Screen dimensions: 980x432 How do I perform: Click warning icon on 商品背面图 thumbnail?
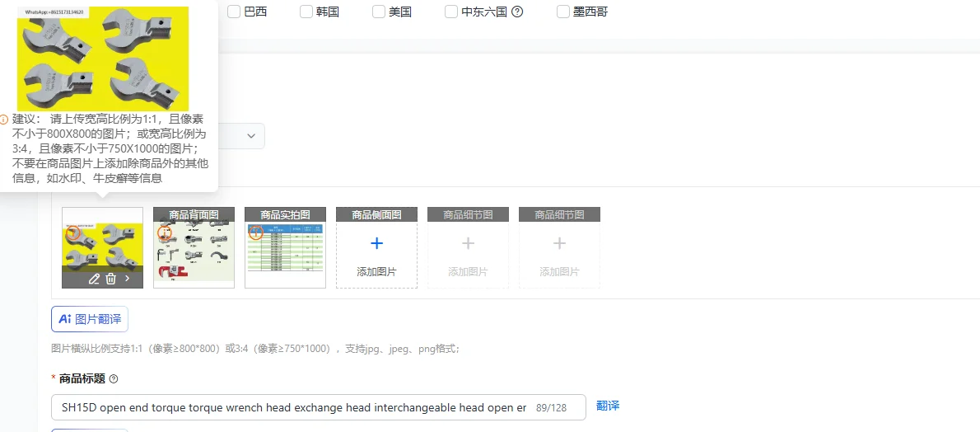click(x=165, y=233)
